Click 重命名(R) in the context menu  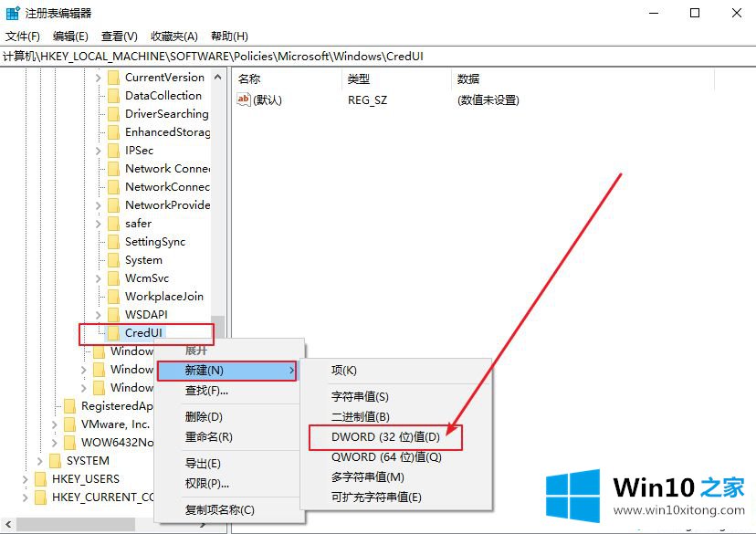click(208, 437)
